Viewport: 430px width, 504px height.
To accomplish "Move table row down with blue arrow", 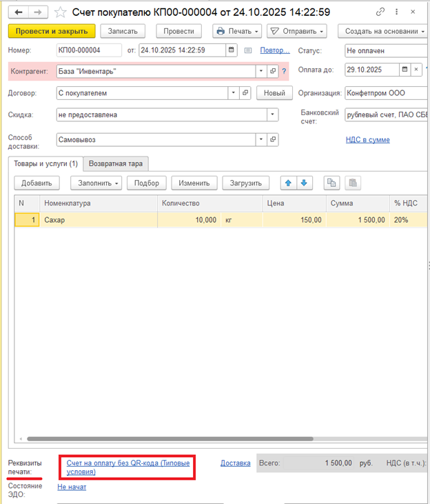I will click(x=304, y=183).
